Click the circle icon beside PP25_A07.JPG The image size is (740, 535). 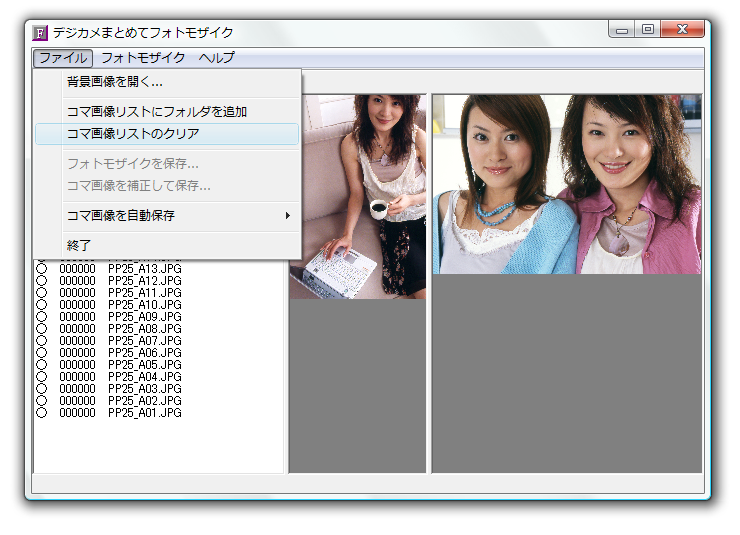(x=42, y=341)
